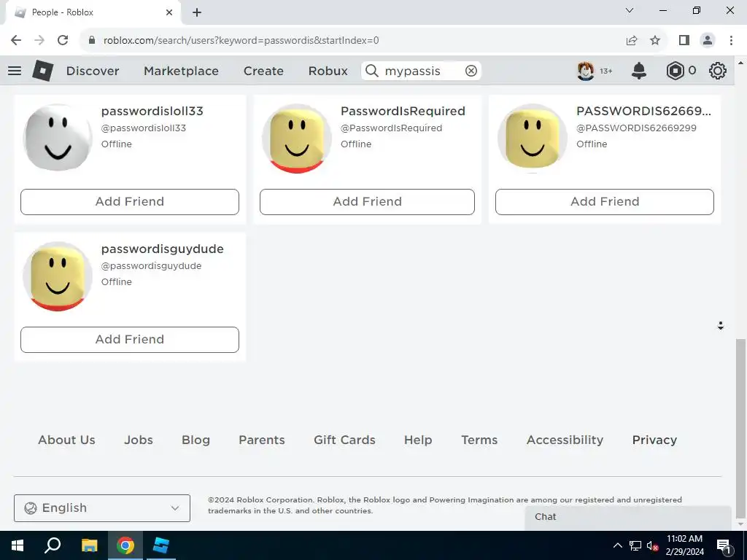Image resolution: width=747 pixels, height=560 pixels.
Task: Open the PASSWORDIS62669299 avatar thumbnail
Action: click(532, 139)
